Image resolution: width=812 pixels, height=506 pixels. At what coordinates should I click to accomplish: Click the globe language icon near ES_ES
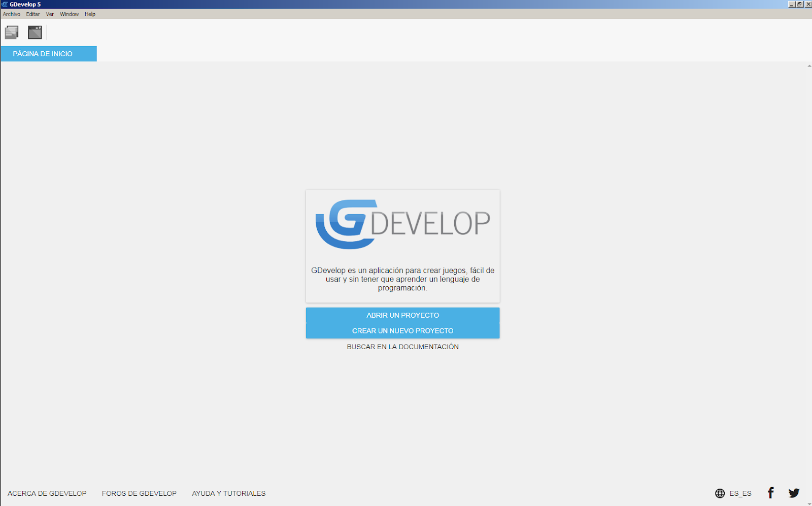pyautogui.click(x=720, y=493)
